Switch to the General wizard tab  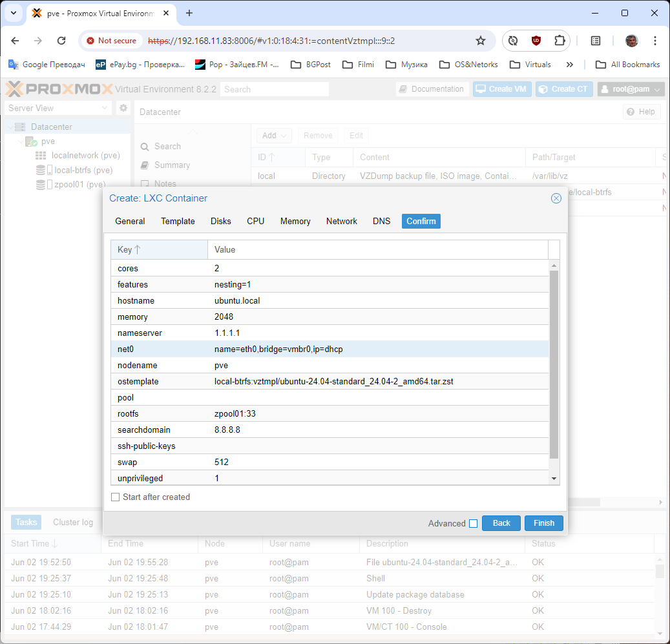pyautogui.click(x=130, y=221)
